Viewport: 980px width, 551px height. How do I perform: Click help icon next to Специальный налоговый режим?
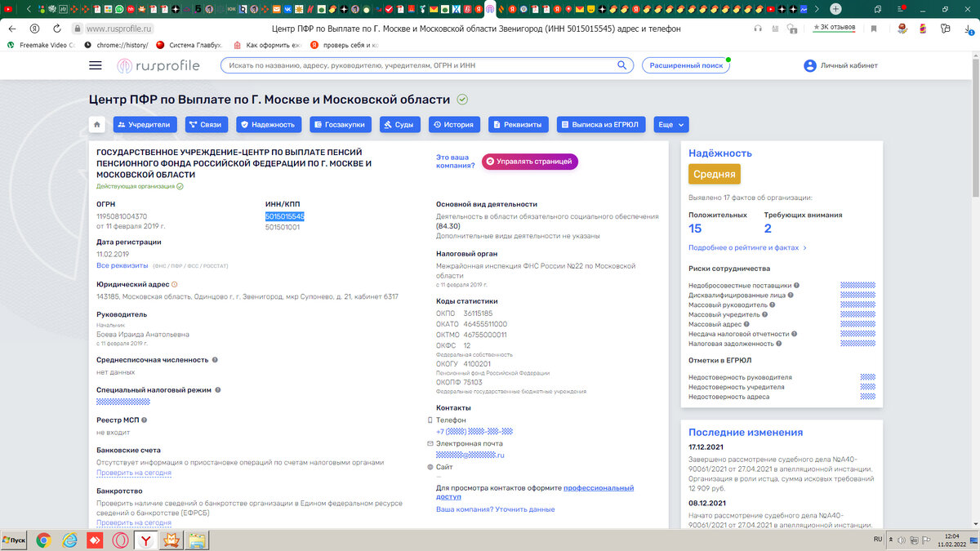219,390
